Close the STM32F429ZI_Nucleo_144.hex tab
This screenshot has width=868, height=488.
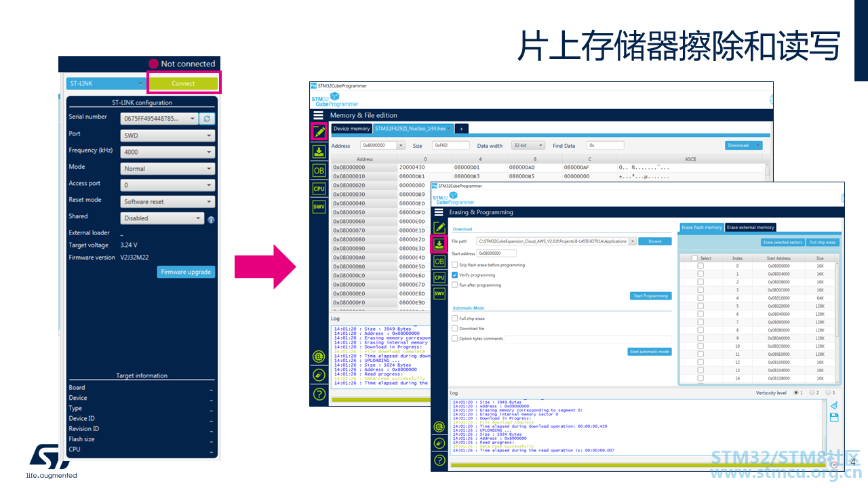point(448,129)
